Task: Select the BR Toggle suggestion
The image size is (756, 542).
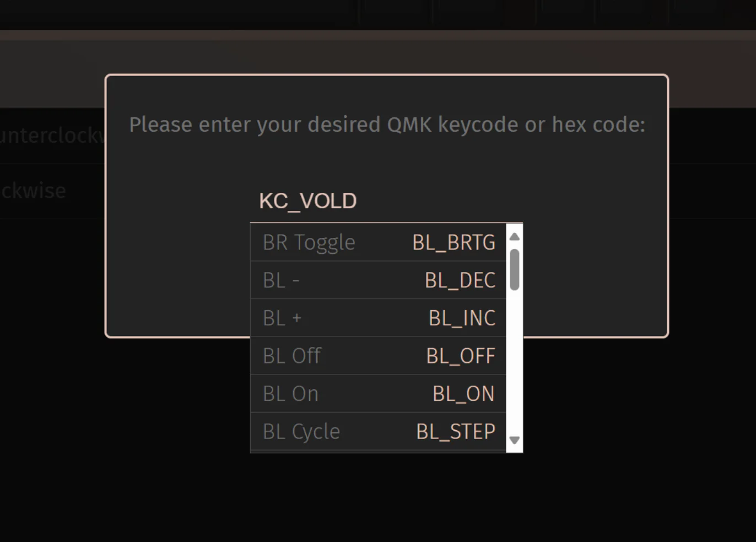Action: 378,242
